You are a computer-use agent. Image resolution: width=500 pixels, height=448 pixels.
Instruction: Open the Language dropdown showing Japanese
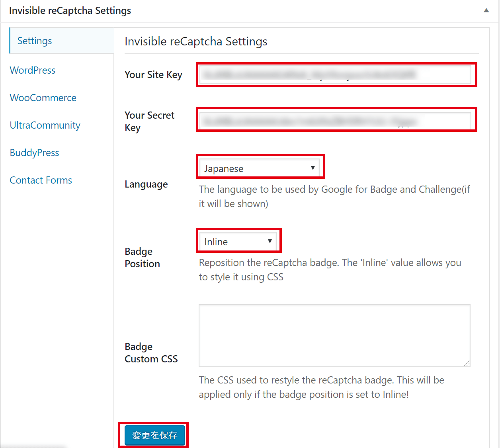point(260,168)
